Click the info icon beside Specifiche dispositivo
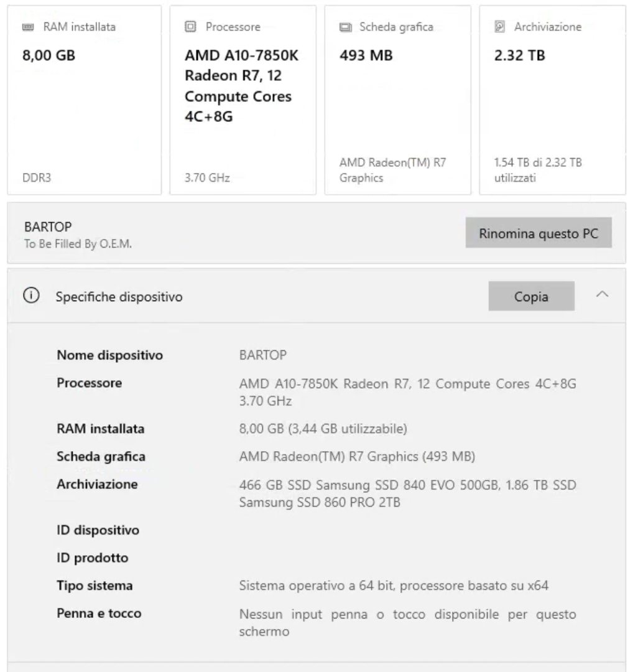 tap(29, 297)
